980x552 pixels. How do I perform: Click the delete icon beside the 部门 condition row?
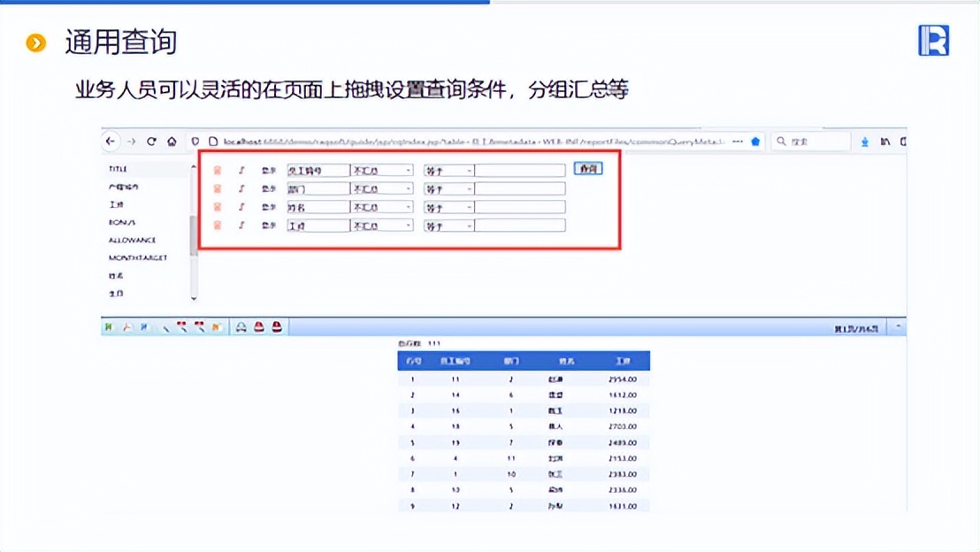pyautogui.click(x=217, y=188)
